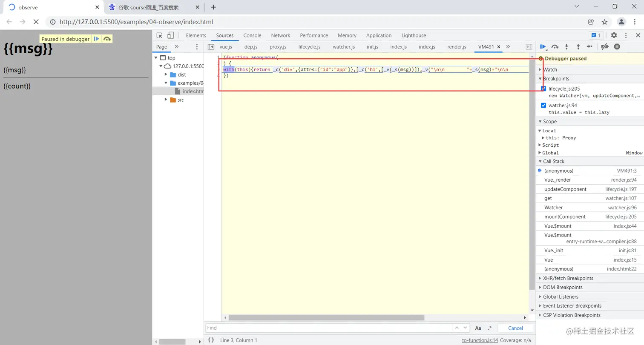Viewport: 644px width, 345px height.
Task: Select the Step out of current function icon
Action: pyautogui.click(x=578, y=47)
